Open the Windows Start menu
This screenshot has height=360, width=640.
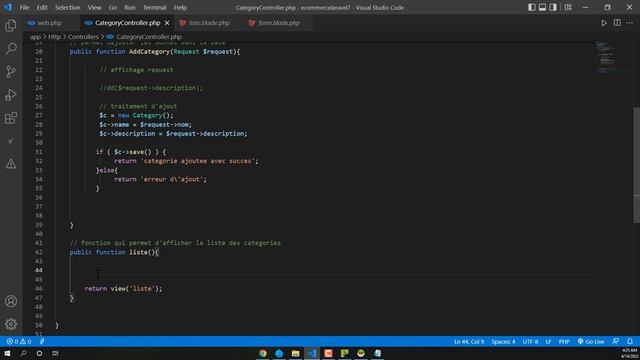coord(7,353)
